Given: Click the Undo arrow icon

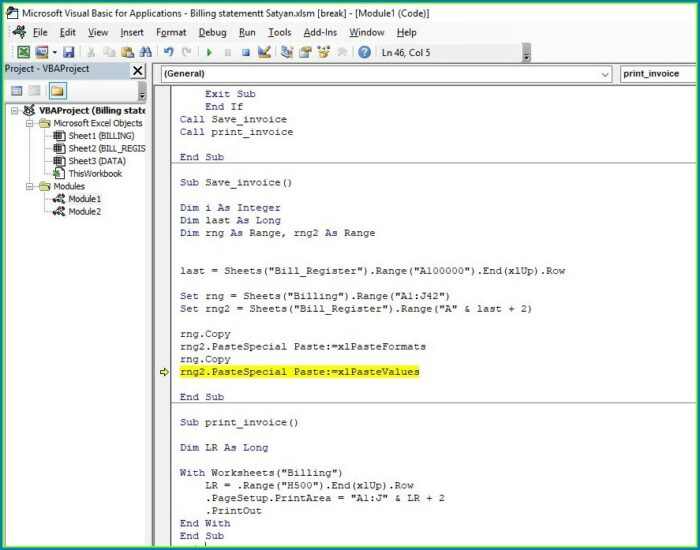Looking at the screenshot, I should click(x=168, y=52).
